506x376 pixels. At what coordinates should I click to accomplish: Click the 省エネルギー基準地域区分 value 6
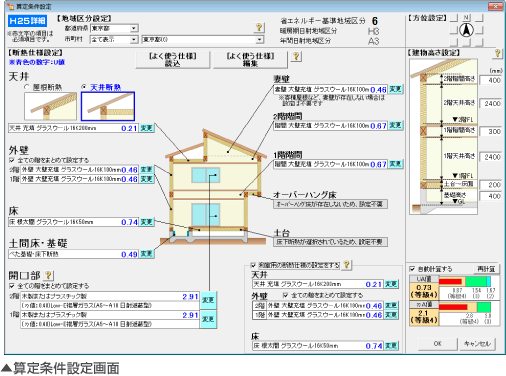375,21
